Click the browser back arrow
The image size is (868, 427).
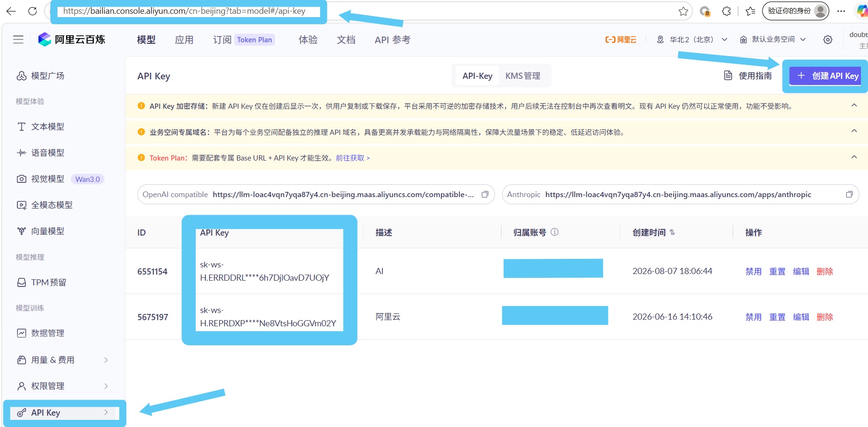(11, 11)
